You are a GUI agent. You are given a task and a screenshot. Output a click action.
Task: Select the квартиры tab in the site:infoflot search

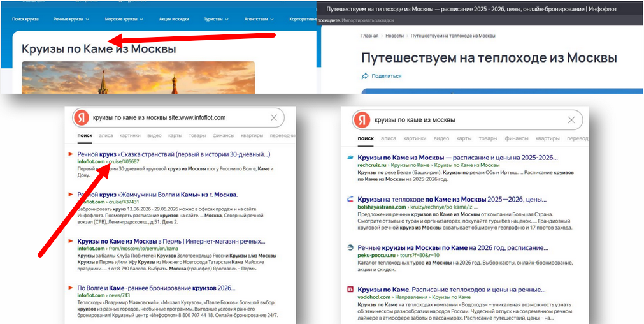click(252, 135)
